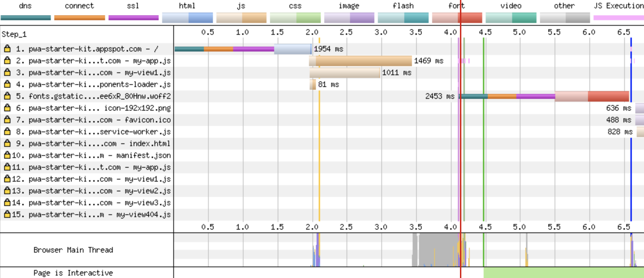Click the red font download segment of request 5

609,96
